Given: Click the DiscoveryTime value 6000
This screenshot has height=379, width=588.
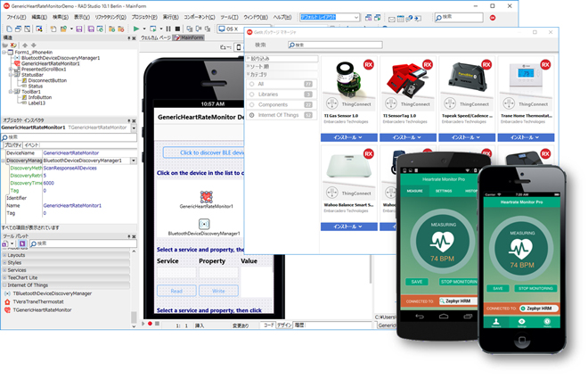Looking at the screenshot, I should tap(49, 183).
